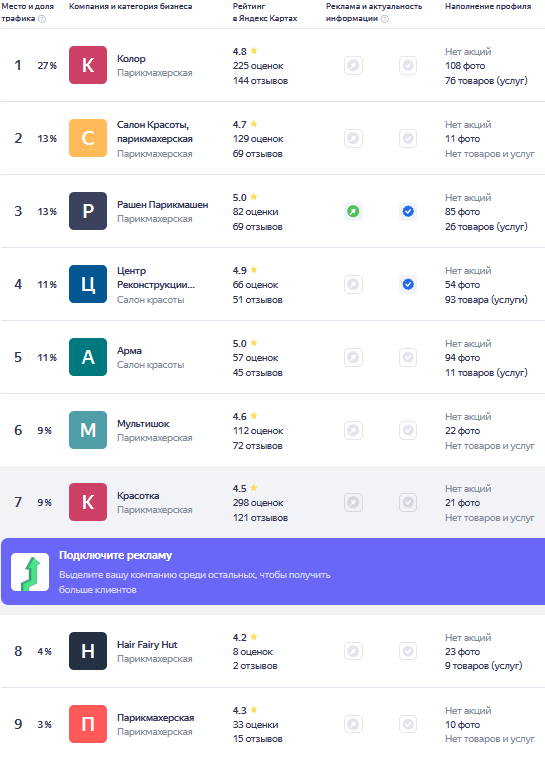
Task: Click the help icon next to Реклама и актуальность информации
Action: 384,19
